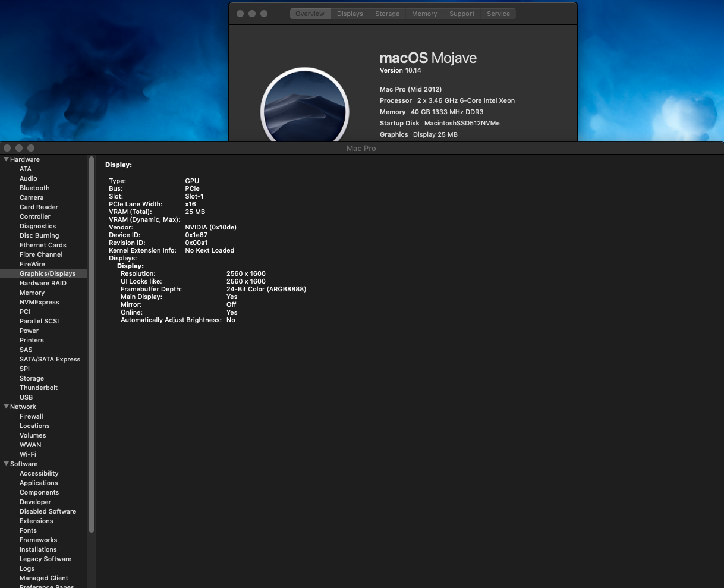Select ATA in the sidebar
This screenshot has width=724, height=588.
pyautogui.click(x=26, y=169)
